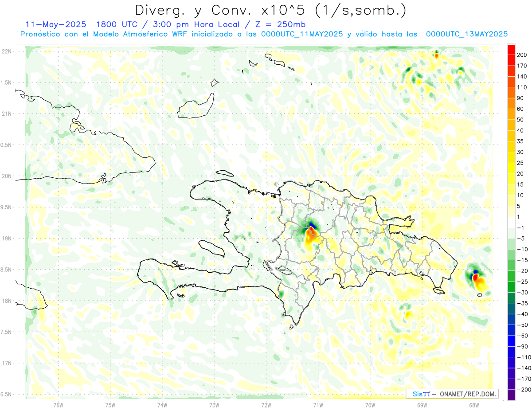Screen dimensions: 532x411
Task: Click the dark purple swatch at the colorbar bottom
Action: coord(511,395)
